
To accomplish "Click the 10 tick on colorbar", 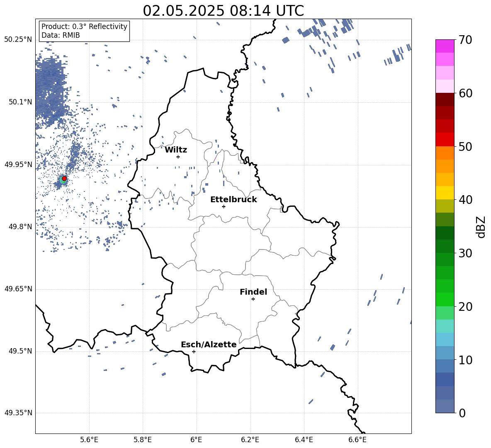I will [x=465, y=360].
